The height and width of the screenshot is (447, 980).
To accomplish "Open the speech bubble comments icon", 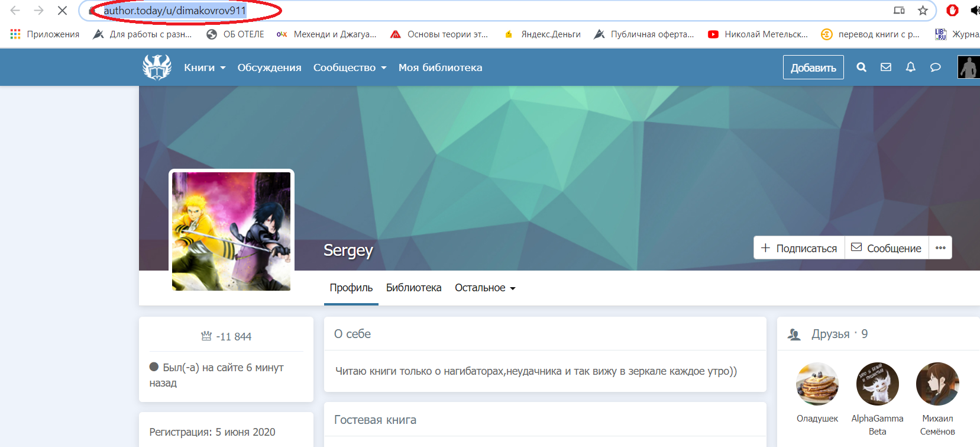I will 935,67.
